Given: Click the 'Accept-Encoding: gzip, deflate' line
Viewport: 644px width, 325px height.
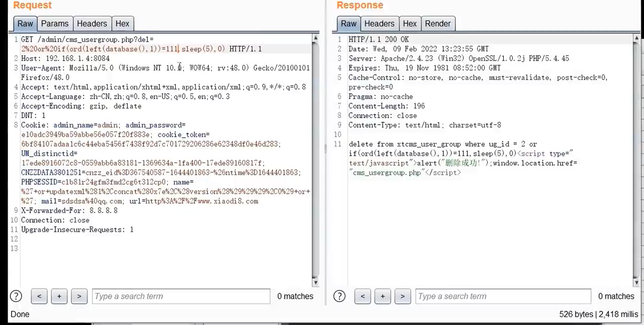Looking at the screenshot, I should (x=81, y=106).
